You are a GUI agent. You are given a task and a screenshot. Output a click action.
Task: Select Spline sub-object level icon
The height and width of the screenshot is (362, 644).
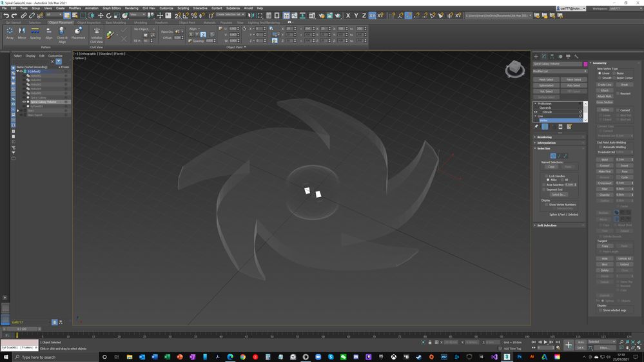point(565,156)
